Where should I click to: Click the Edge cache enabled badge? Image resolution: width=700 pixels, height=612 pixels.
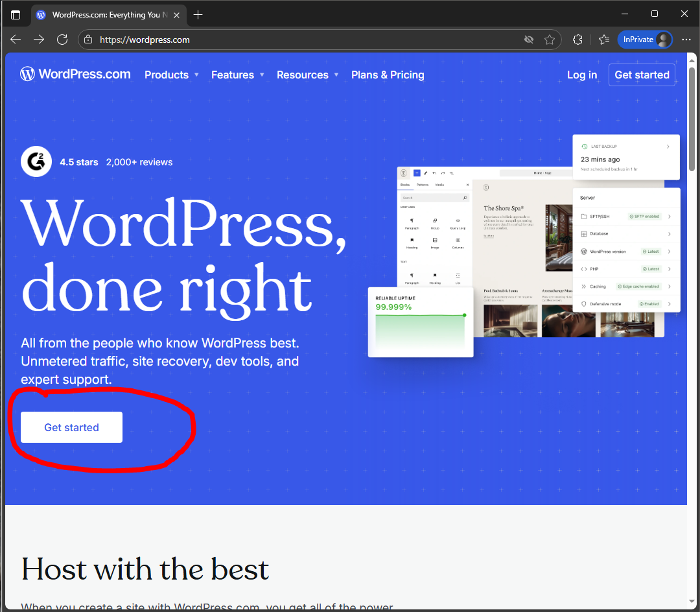(x=638, y=287)
